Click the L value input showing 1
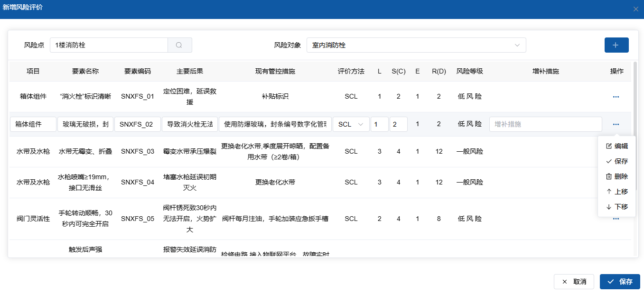Screen dimensions: 644x294 click(x=379, y=124)
